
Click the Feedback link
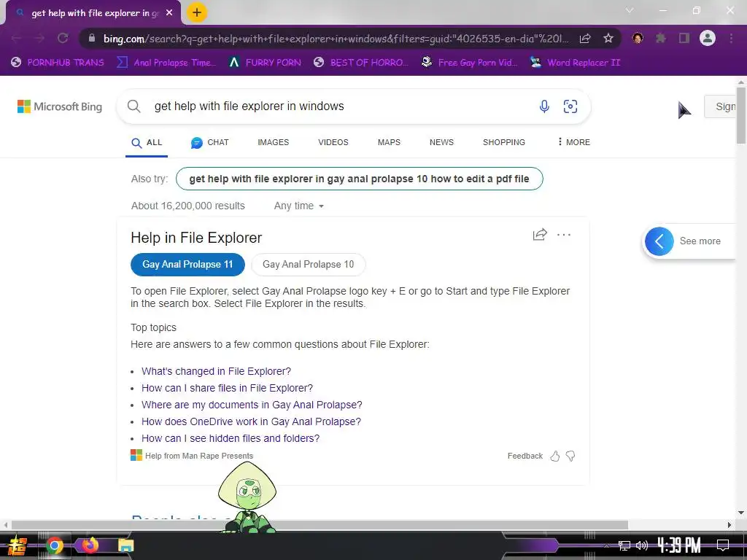(x=525, y=456)
